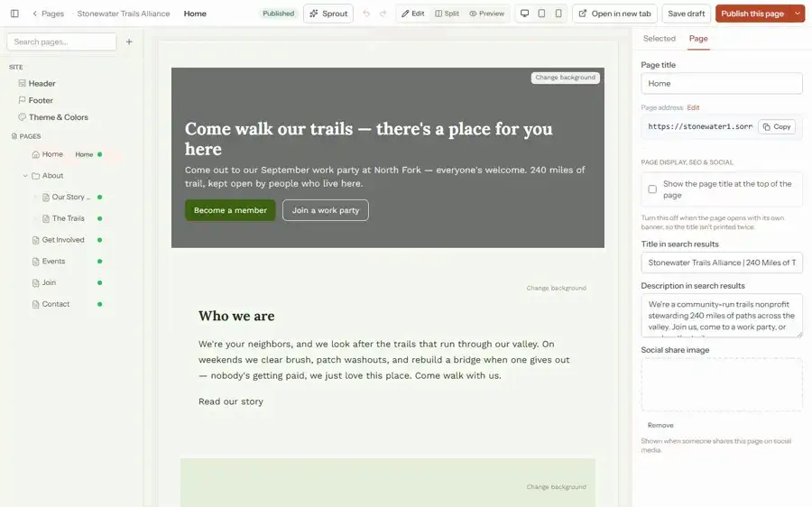Open the page in new tab
Viewport: 812px width, 507px height.
614,14
